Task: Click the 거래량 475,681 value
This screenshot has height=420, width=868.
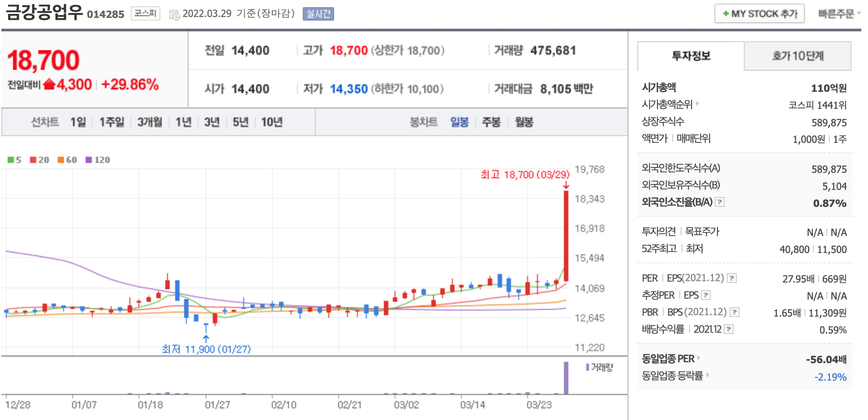Action: (x=553, y=51)
